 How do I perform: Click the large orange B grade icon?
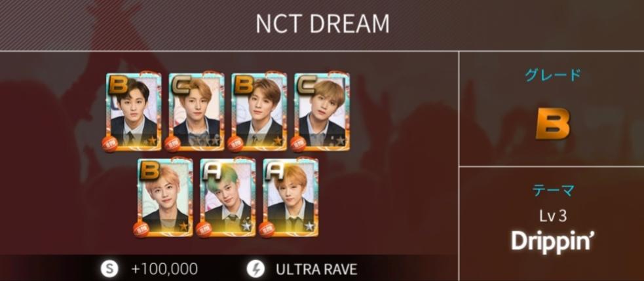pos(553,125)
